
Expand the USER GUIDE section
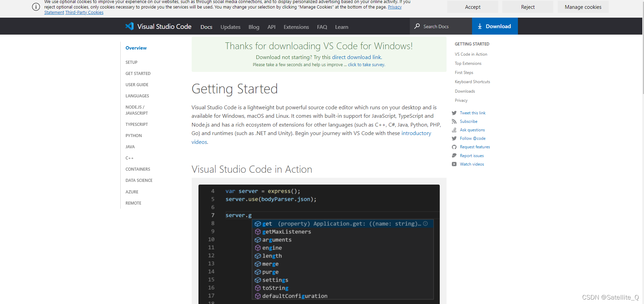(x=137, y=85)
